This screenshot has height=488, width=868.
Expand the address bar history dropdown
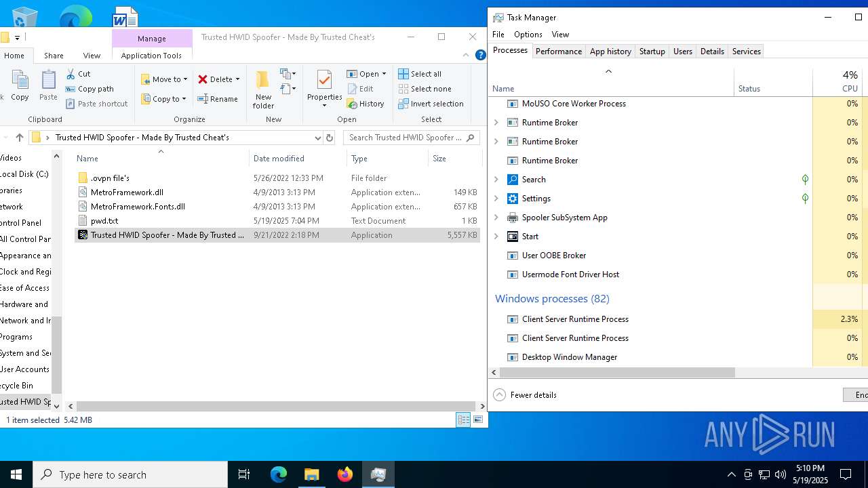click(x=317, y=138)
